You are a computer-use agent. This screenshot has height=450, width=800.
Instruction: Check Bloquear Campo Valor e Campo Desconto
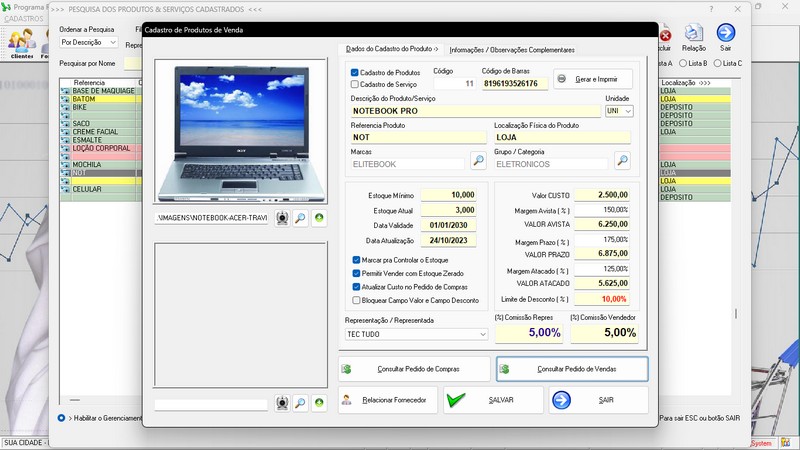pyautogui.click(x=357, y=299)
